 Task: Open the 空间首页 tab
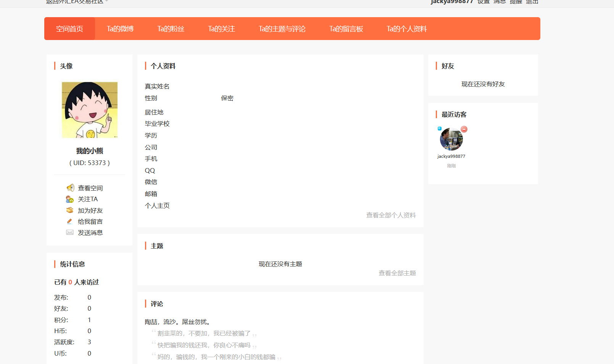click(x=69, y=29)
